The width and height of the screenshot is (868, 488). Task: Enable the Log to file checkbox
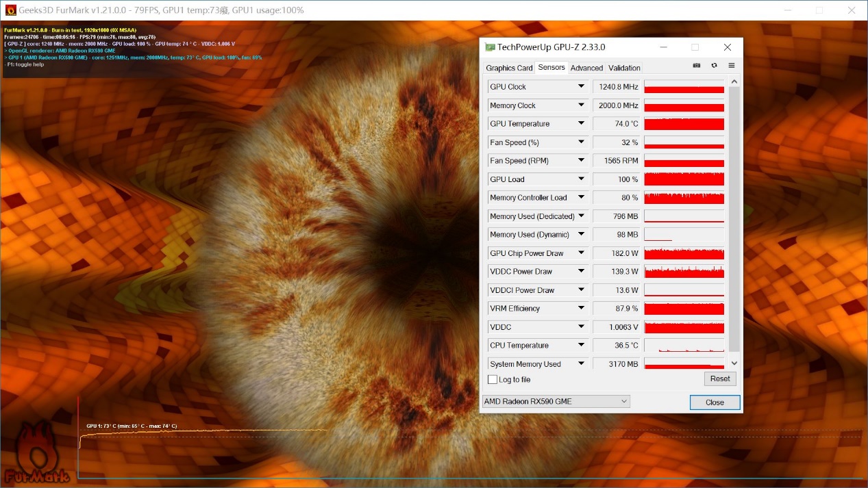493,380
